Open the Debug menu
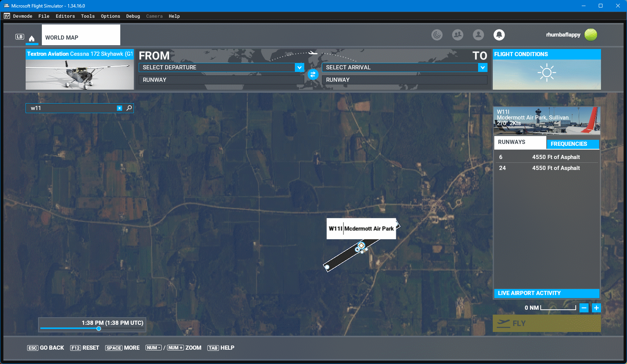This screenshot has width=627, height=364. (x=133, y=16)
